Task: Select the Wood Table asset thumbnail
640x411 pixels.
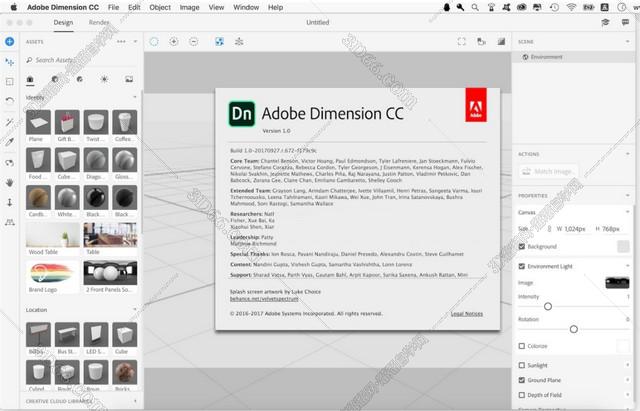Action: pos(52,236)
